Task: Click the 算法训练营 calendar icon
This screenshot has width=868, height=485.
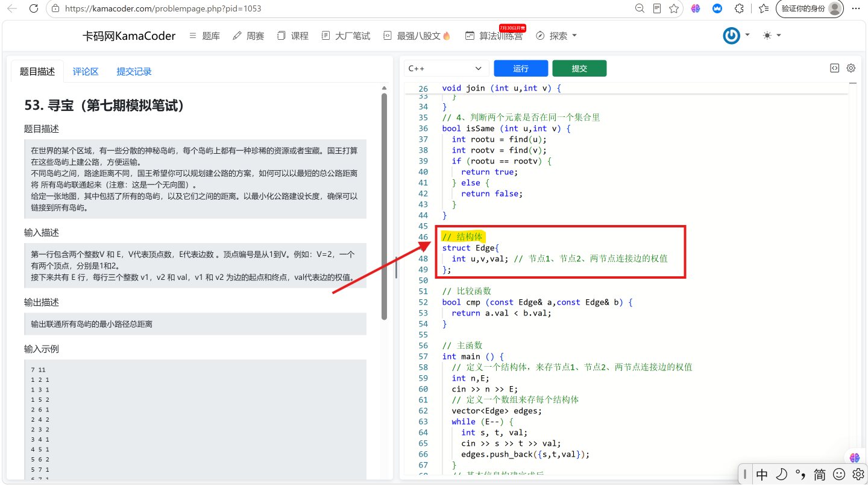Action: coord(470,36)
